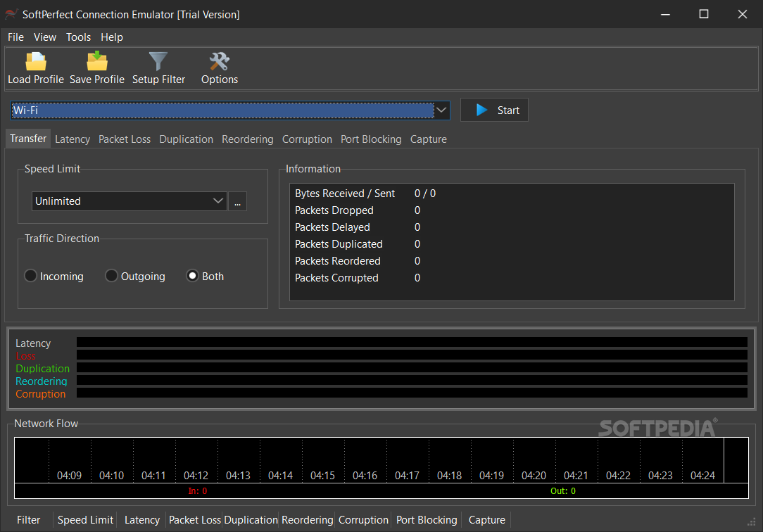Viewport: 763px width, 532px height.
Task: Click Duplication in the status bar
Action: (x=251, y=520)
